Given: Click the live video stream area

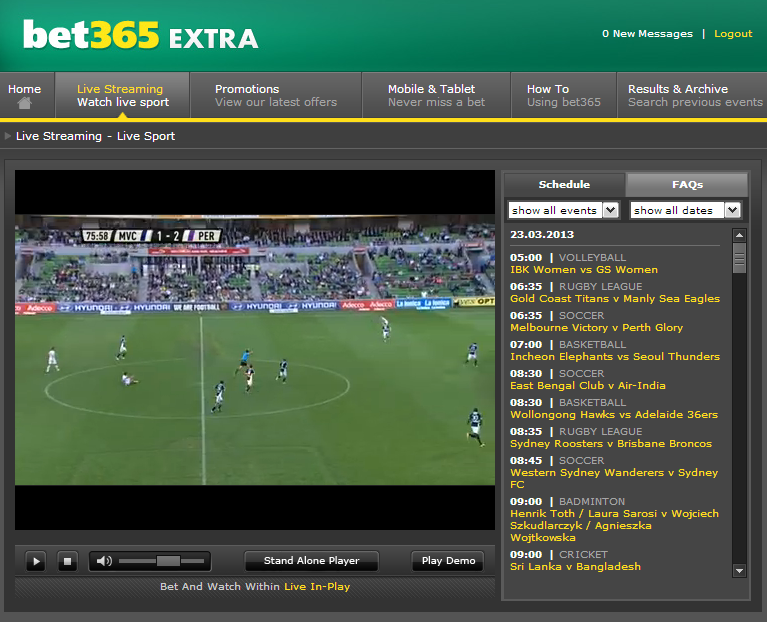Looking at the screenshot, I should (255, 350).
